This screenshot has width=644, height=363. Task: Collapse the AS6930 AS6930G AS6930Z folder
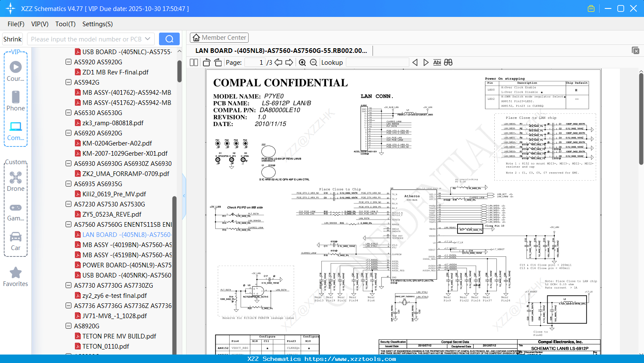[x=69, y=163]
